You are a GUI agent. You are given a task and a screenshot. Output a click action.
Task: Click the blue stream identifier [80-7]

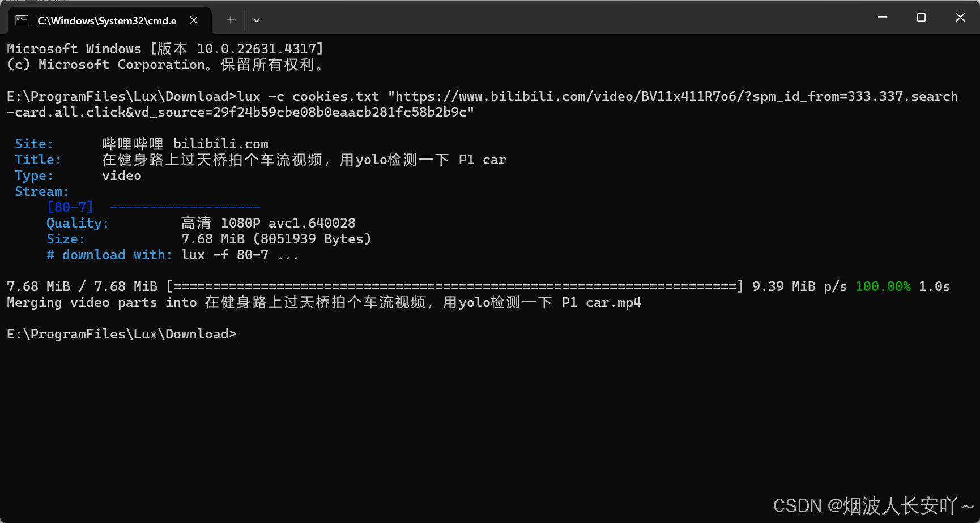click(x=70, y=207)
